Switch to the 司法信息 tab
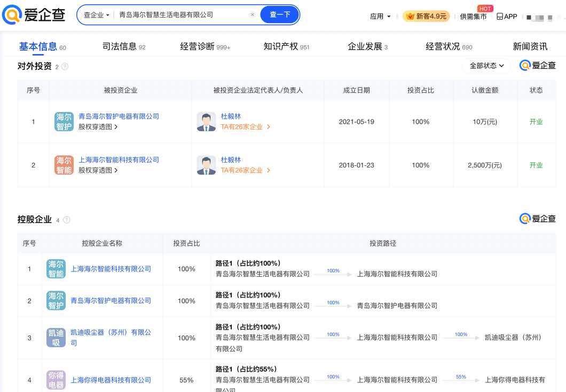This screenshot has height=392, width=566. 123,47
